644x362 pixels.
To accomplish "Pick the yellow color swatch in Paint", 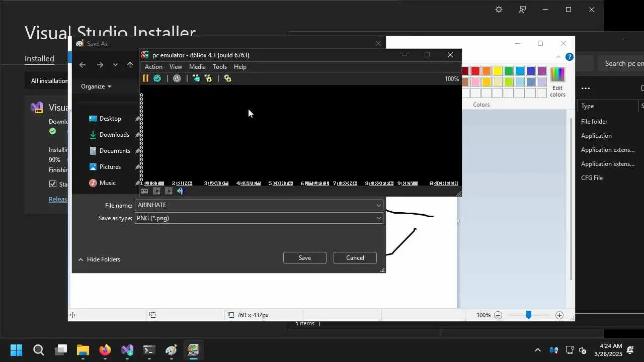I will [498, 71].
